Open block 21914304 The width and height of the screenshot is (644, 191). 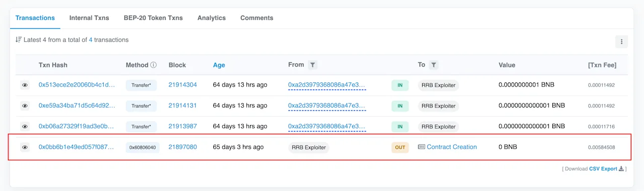pos(183,85)
